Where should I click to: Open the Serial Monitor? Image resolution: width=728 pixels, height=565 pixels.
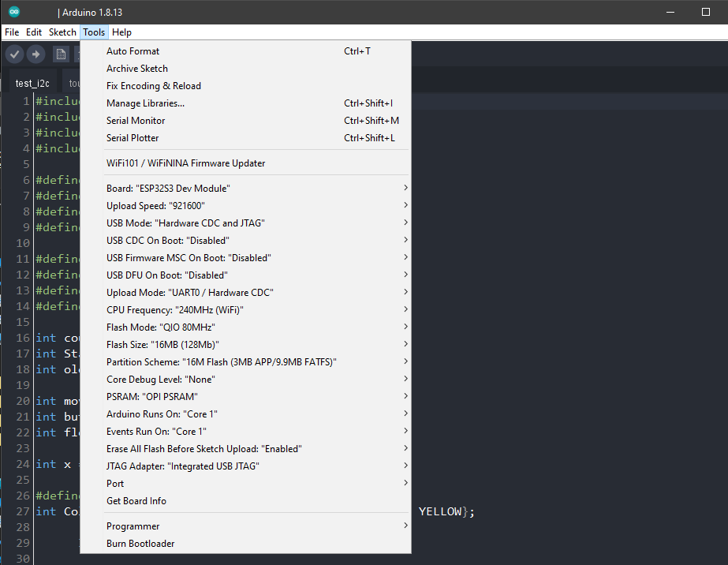click(245, 121)
